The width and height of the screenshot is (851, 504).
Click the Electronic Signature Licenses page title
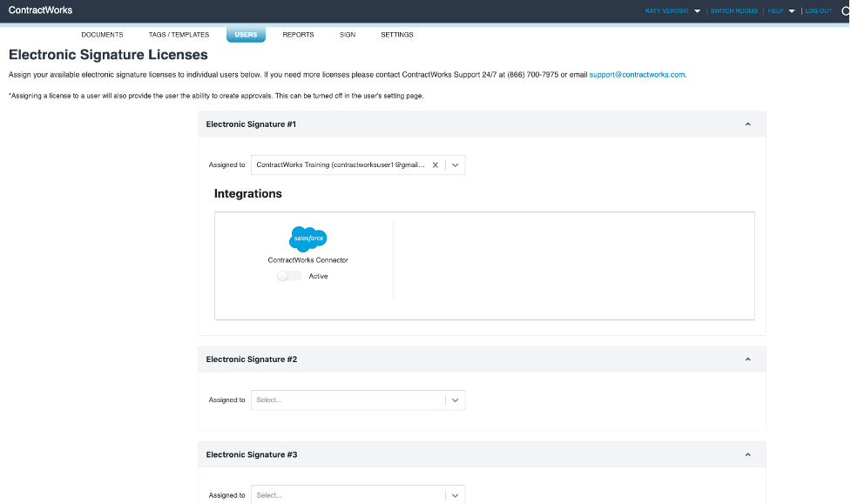pos(108,55)
